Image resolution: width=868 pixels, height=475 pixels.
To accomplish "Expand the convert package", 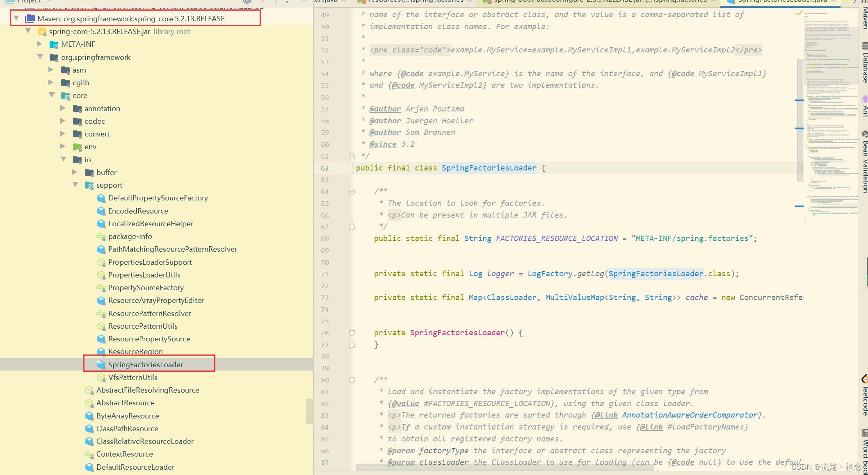I will [x=63, y=134].
